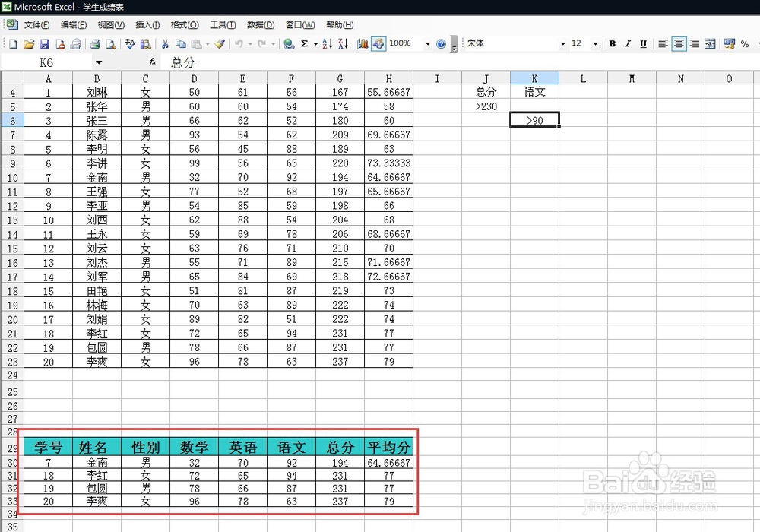Expand the Redo history arrow
This screenshot has width=760, height=532.
coord(274,44)
